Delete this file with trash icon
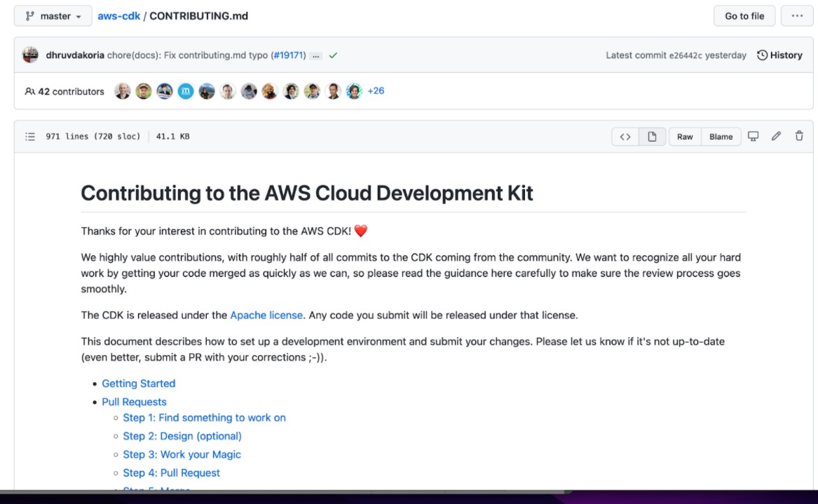818x504 pixels. 798,136
